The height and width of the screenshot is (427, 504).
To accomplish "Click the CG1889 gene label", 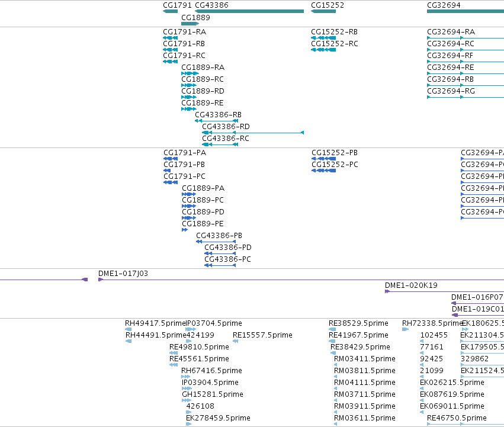I will pos(195,17).
